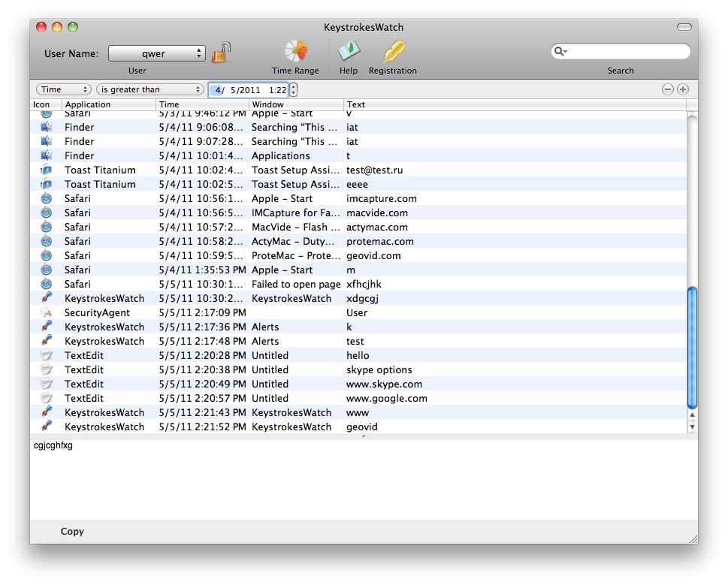Click the minus remove-filter button
This screenshot has height=585, width=728.
click(x=668, y=89)
